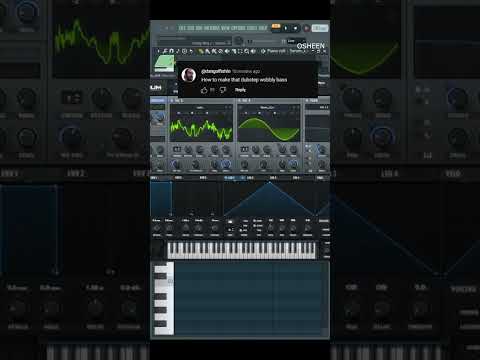This screenshot has height=360, width=480.
Task: Click the OSC B sine waveform display
Action: (x=269, y=129)
